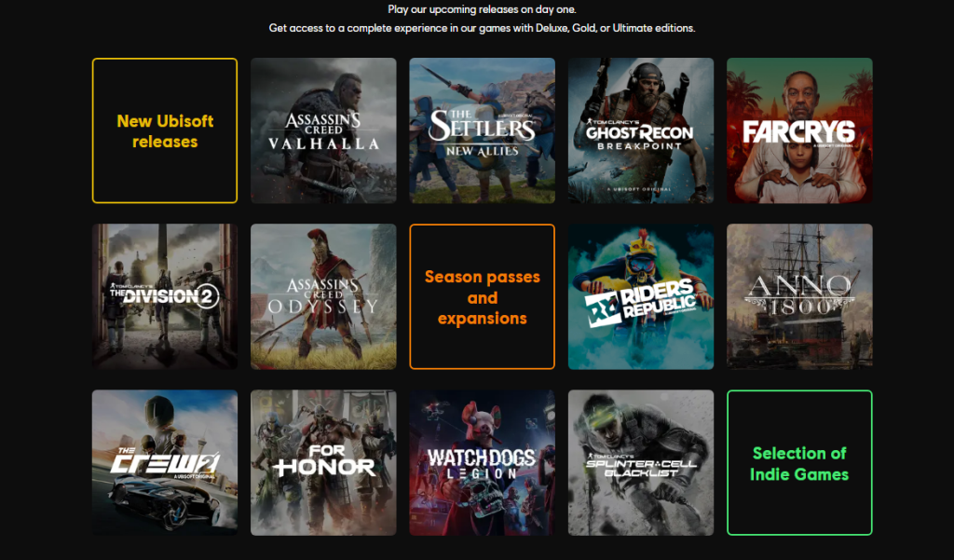Image resolution: width=954 pixels, height=560 pixels.
Task: Select Assassin's Creed Odyssey
Action: pyautogui.click(x=323, y=296)
